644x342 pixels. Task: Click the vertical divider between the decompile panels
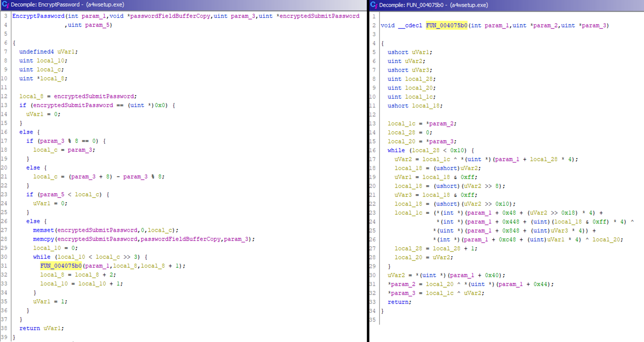368,175
